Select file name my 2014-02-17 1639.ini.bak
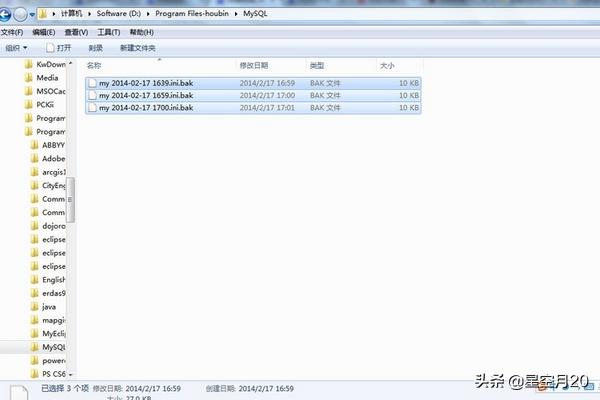The height and width of the screenshot is (400, 600). pos(146,83)
